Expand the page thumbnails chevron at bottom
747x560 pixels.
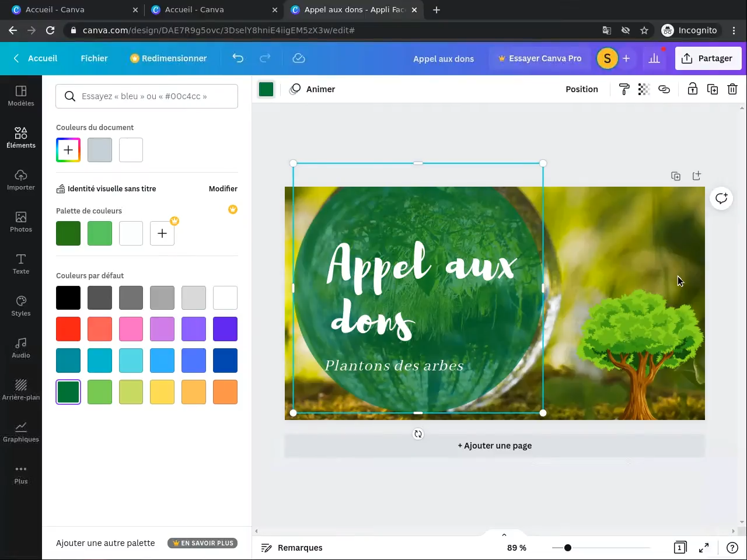click(x=504, y=534)
